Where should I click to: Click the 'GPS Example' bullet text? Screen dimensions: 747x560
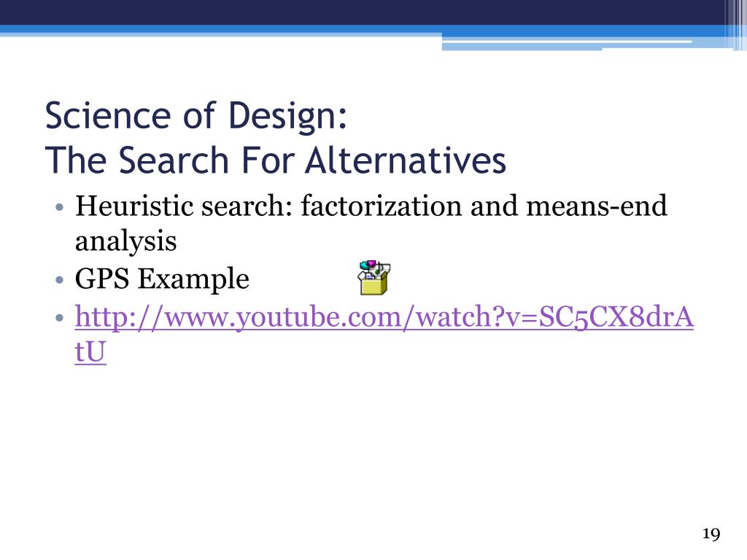click(x=162, y=279)
